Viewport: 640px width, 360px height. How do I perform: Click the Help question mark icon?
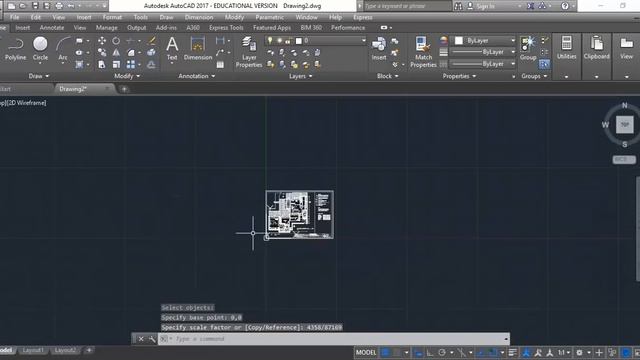[565, 6]
